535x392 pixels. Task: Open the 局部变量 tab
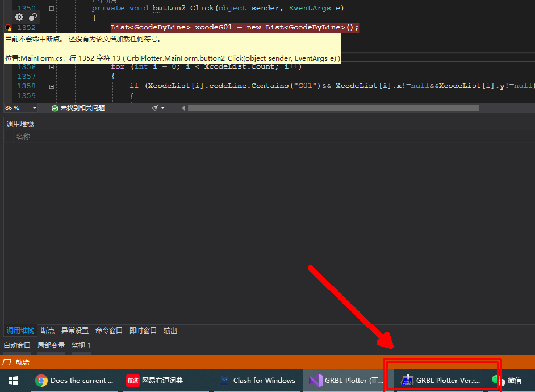(x=51, y=345)
